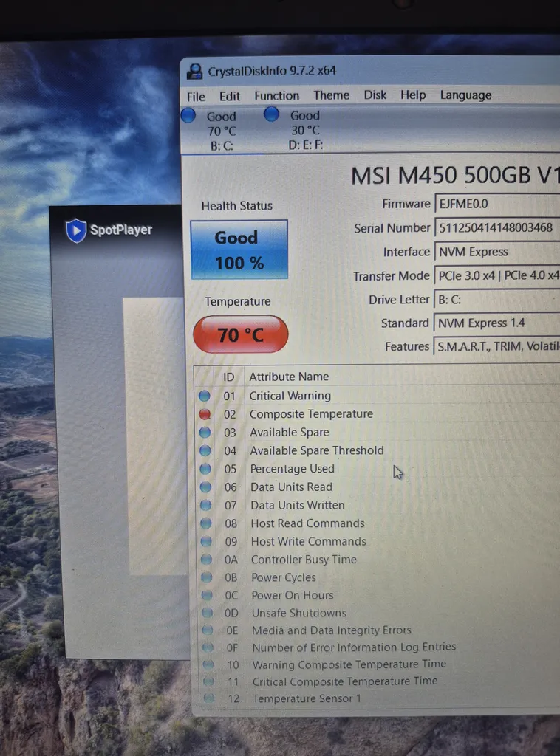The image size is (560, 756).
Task: Select the Data Units Written attribute row
Action: (297, 505)
